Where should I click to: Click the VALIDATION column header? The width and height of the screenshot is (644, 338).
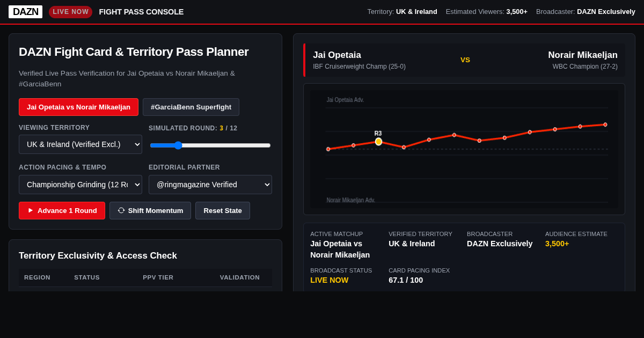(240, 277)
